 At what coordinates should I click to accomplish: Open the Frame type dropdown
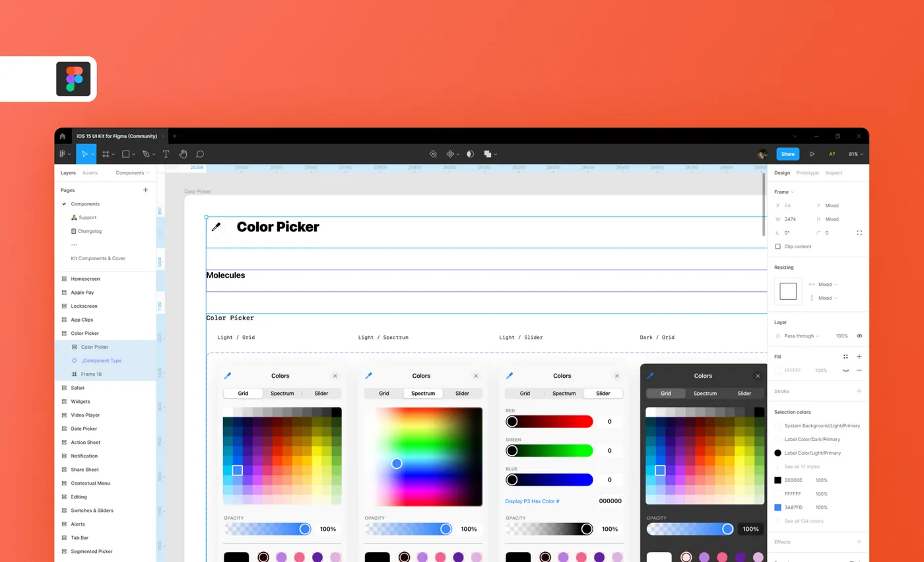[784, 192]
